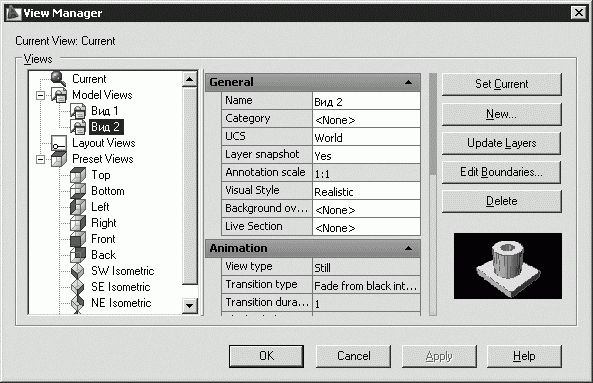
Task: Select the Model Views label
Action: point(102,95)
